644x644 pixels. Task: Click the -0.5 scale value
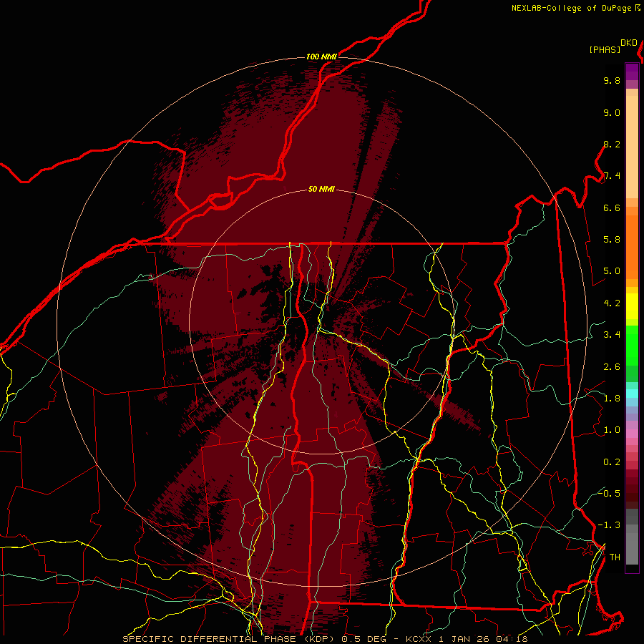609,493
